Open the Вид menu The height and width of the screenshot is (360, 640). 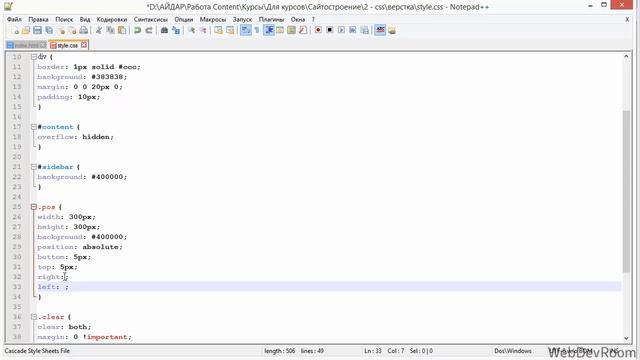click(84, 19)
